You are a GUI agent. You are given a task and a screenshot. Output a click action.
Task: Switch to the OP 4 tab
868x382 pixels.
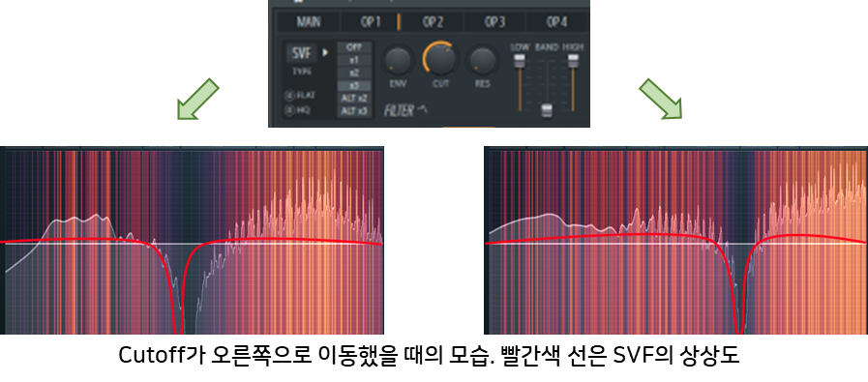pos(556,22)
